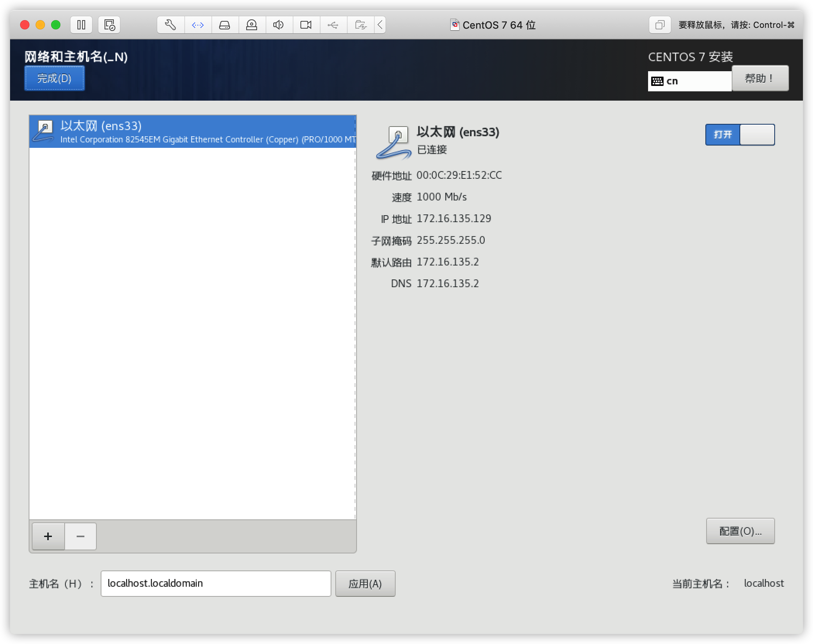
Task: Click the network adapter toolbar icon
Action: (198, 25)
